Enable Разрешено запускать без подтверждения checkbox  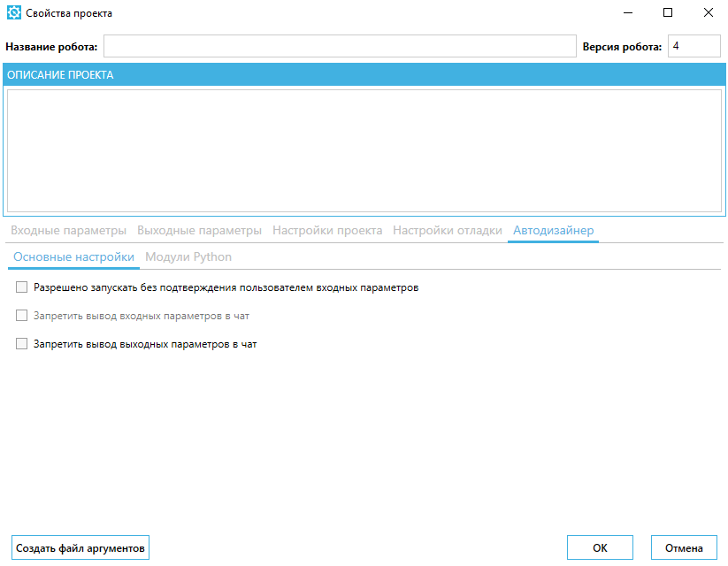click(22, 287)
